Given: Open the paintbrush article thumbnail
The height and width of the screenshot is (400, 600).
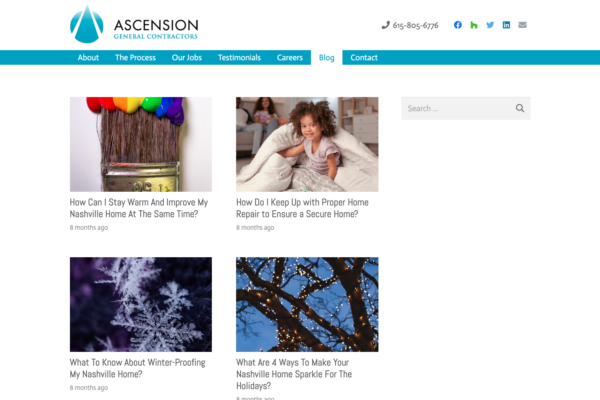Looking at the screenshot, I should coord(141,144).
